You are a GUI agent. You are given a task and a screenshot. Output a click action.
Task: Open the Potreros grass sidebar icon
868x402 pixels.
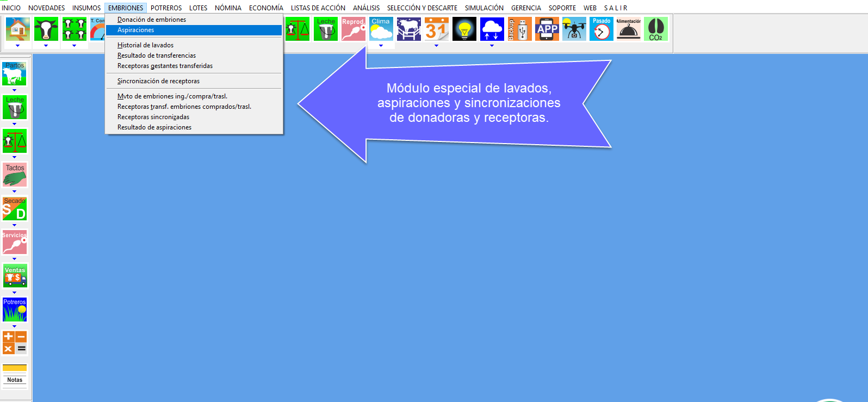click(x=15, y=310)
